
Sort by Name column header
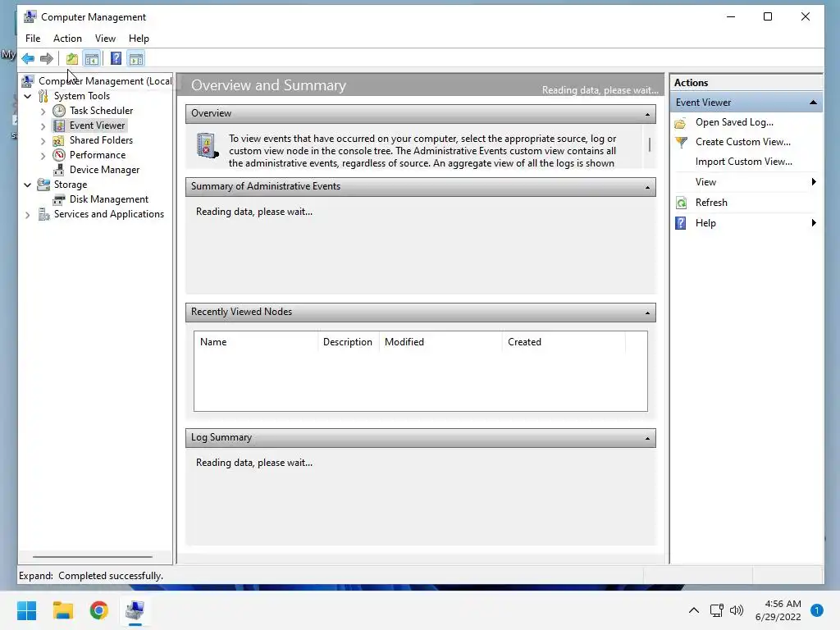click(x=256, y=342)
